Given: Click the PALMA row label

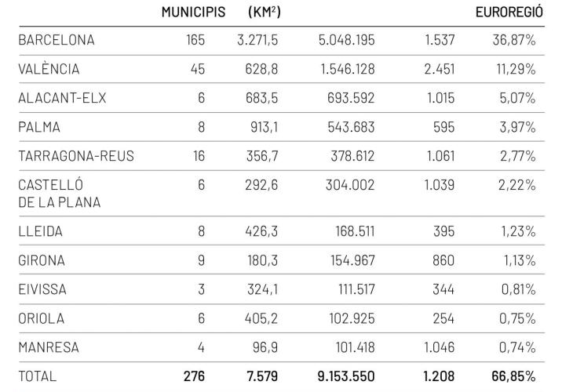Looking at the screenshot, I should (39, 127).
